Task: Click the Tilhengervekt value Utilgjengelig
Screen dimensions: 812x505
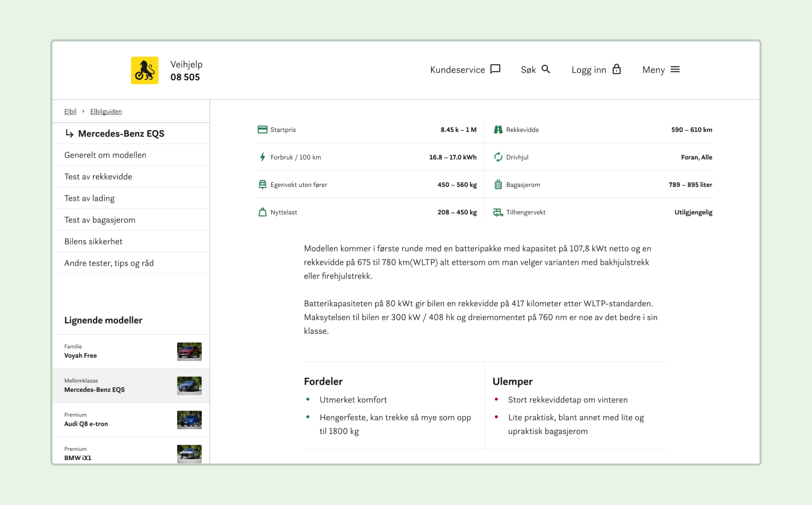Action: click(x=693, y=212)
